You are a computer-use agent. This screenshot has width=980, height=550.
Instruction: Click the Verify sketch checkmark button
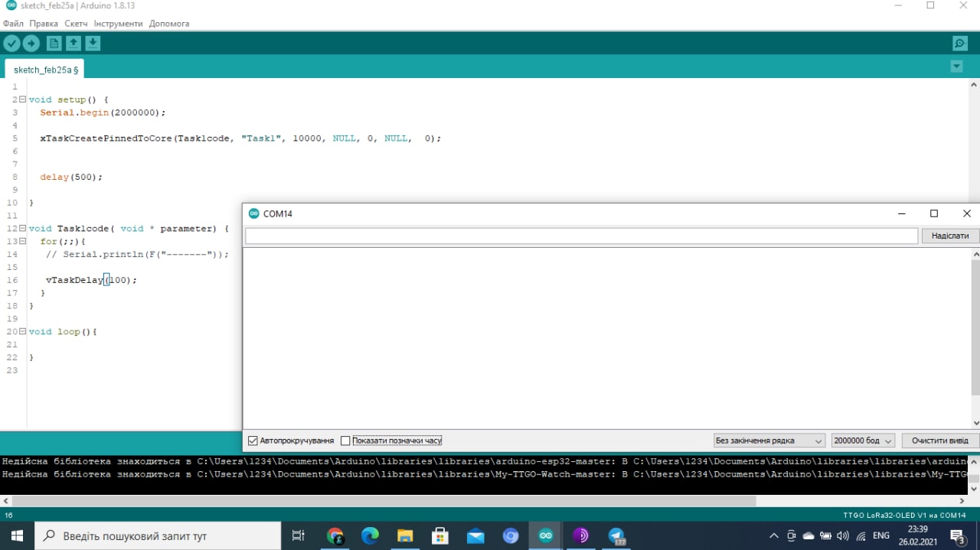click(x=11, y=44)
